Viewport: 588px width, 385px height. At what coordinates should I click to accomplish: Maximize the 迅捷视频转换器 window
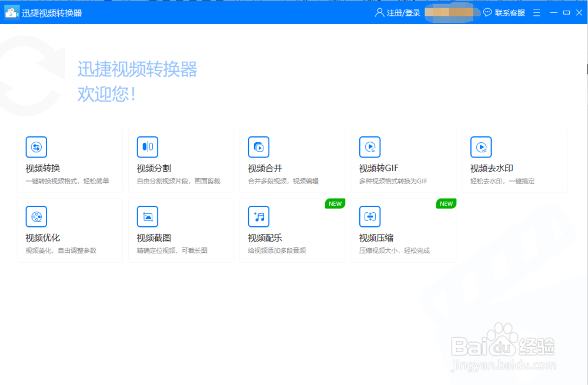[x=567, y=13]
